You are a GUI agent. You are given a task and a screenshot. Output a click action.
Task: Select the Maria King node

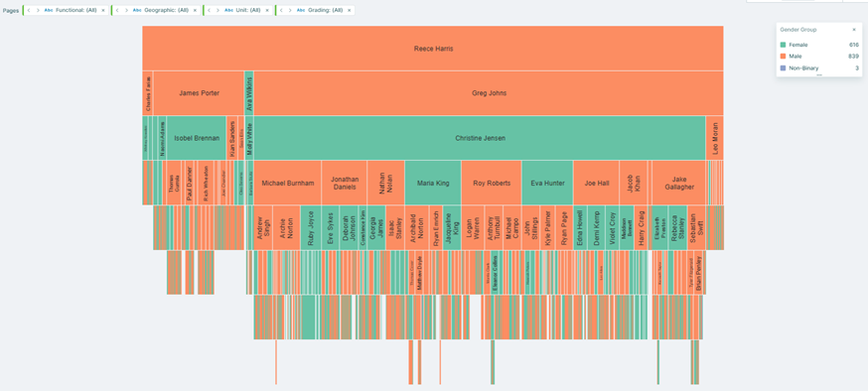tap(433, 183)
